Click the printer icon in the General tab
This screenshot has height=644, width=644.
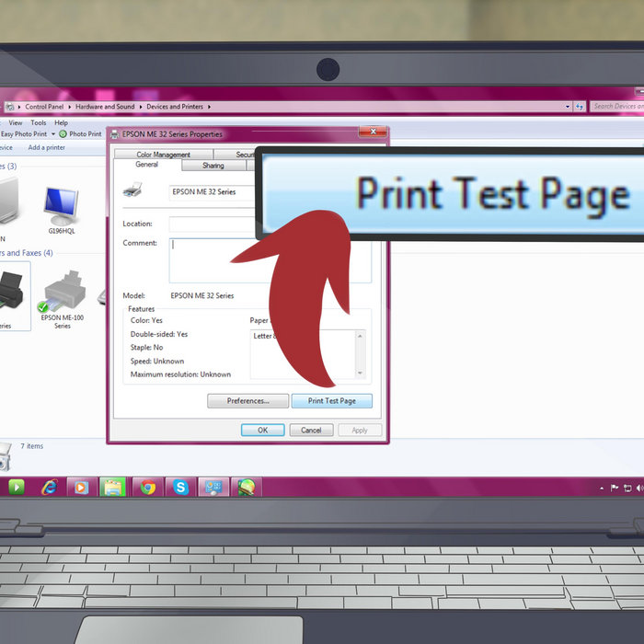[132, 190]
